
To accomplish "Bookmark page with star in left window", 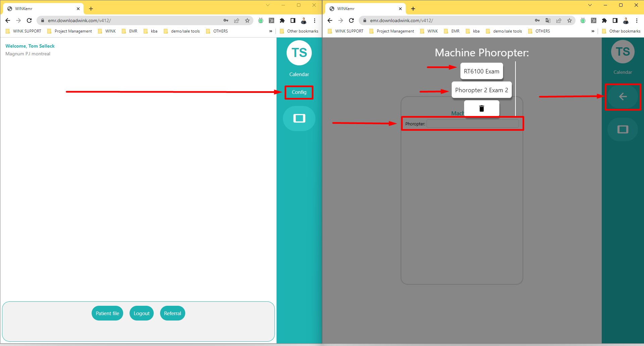I will tap(247, 20).
